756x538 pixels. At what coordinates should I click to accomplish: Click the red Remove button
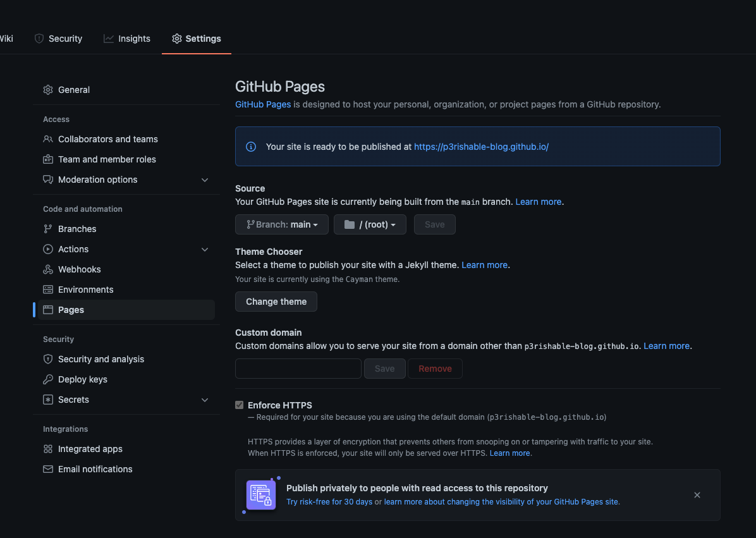click(x=435, y=369)
